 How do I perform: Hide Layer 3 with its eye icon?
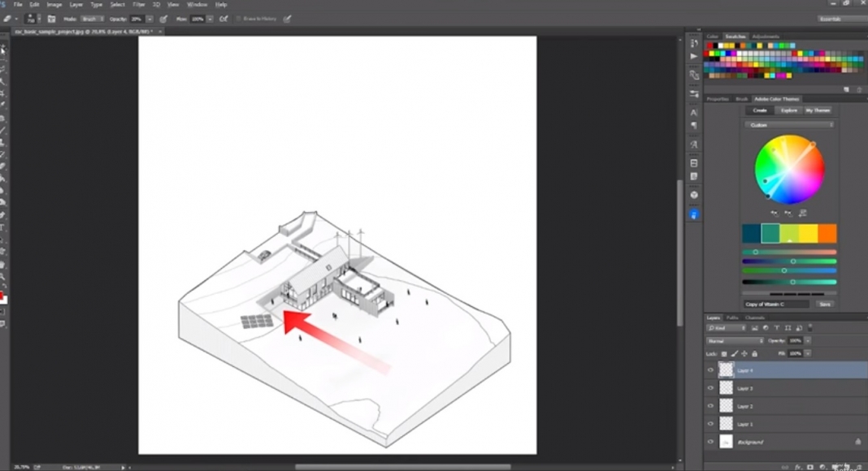pyautogui.click(x=711, y=388)
